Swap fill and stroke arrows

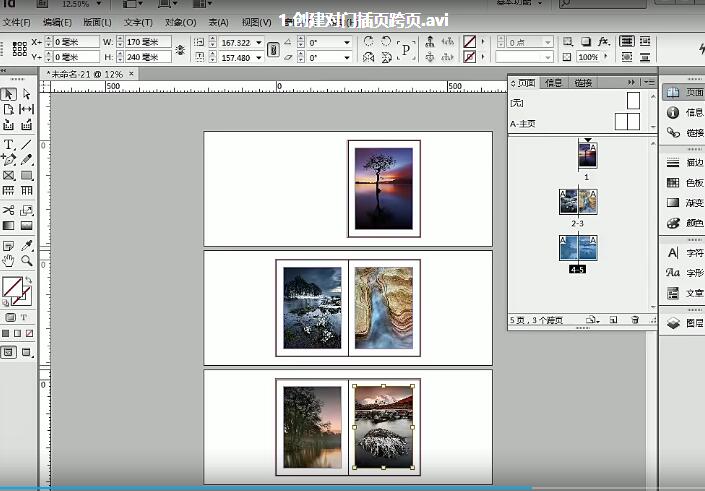(28, 281)
